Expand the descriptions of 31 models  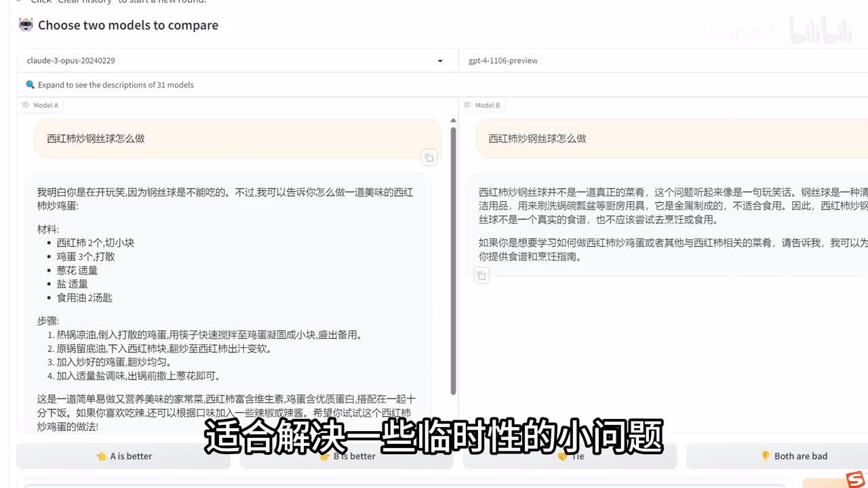tap(115, 85)
